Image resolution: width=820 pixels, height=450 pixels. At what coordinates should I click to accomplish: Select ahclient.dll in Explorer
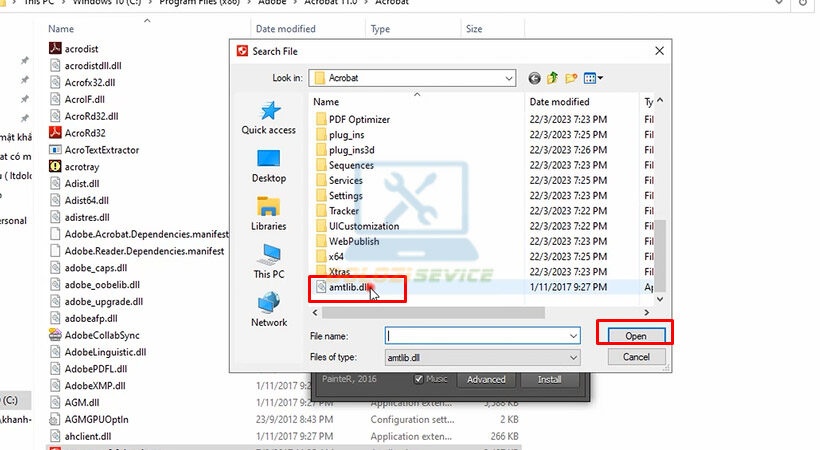pos(80,436)
